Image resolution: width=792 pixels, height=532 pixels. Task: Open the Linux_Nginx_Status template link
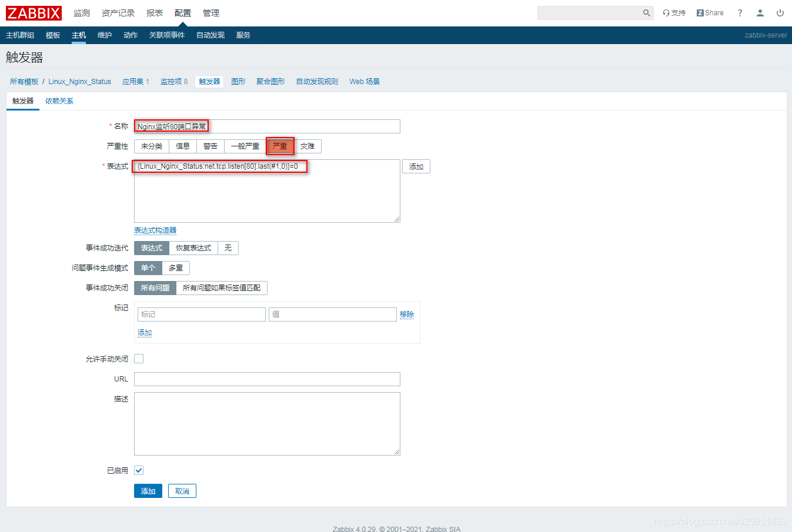click(80, 82)
